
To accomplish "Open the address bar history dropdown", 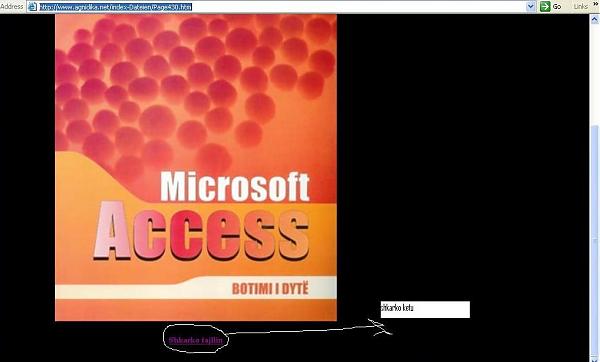I will tap(531, 7).
